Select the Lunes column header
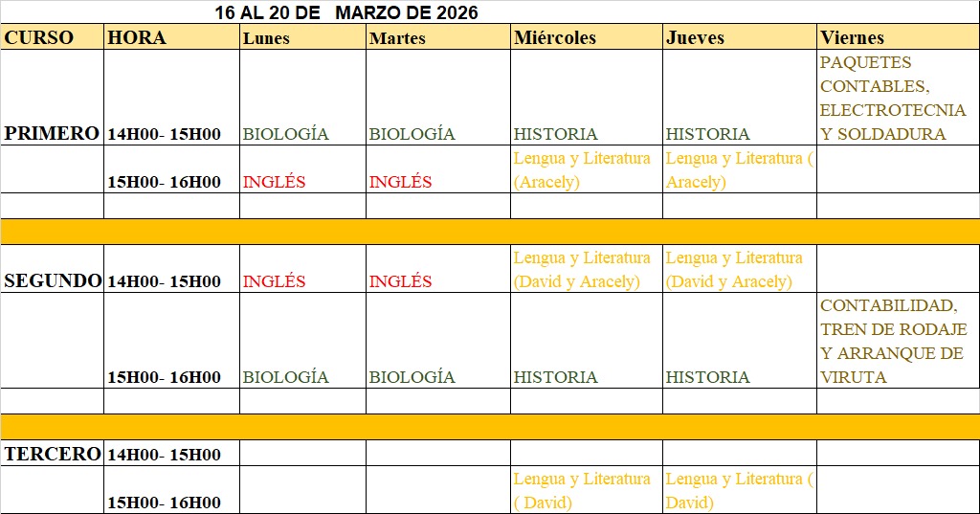The width and height of the screenshot is (980, 514). (266, 38)
